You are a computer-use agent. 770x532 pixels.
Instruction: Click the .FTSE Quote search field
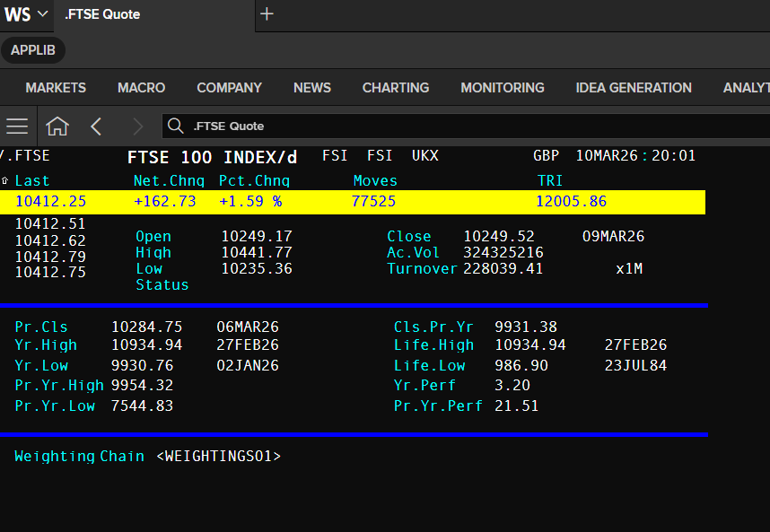click(x=466, y=126)
